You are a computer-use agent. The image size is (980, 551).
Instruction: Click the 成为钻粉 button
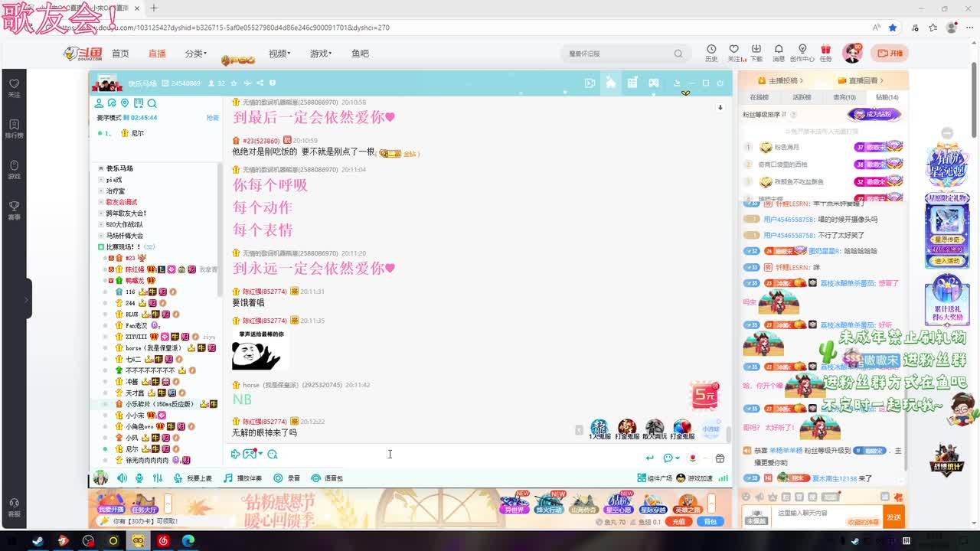874,115
